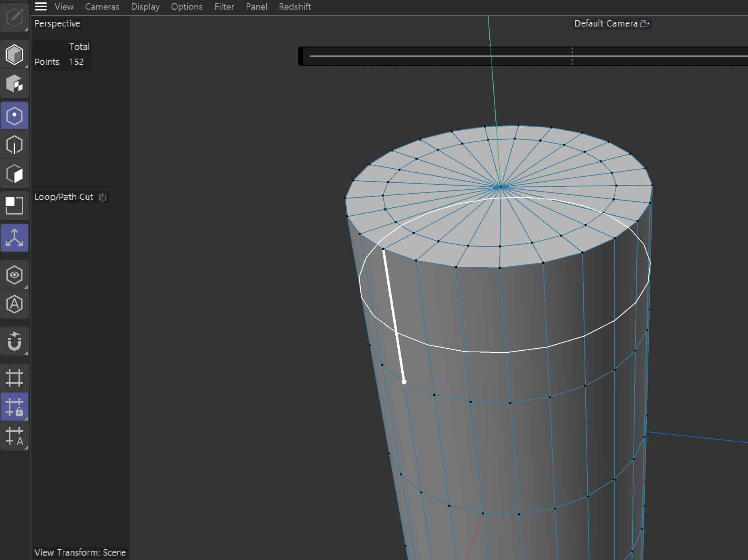Select the Axis mode icon
The width and height of the screenshot is (748, 560).
[14, 238]
